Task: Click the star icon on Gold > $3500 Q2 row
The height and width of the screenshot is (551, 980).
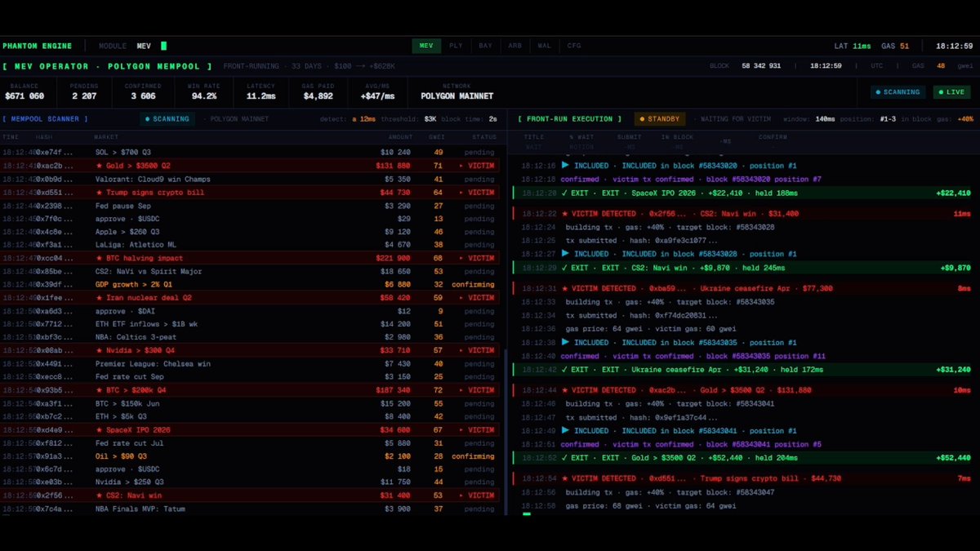Action: (x=100, y=166)
